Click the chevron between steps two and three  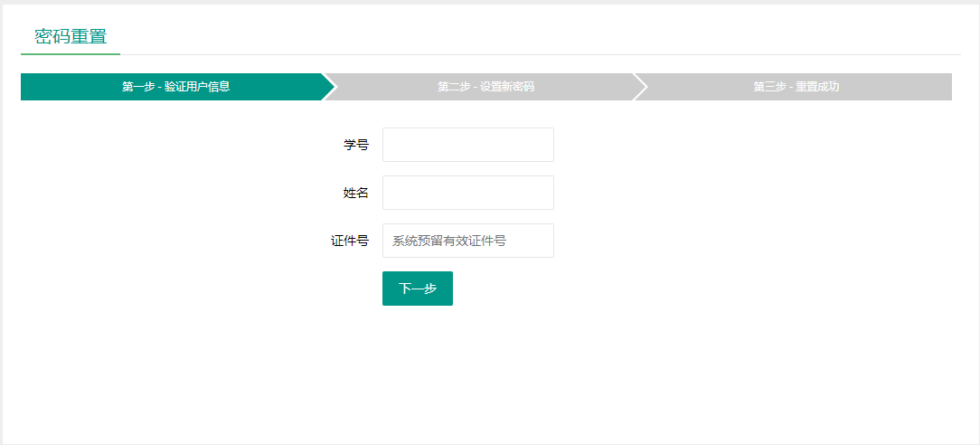640,87
